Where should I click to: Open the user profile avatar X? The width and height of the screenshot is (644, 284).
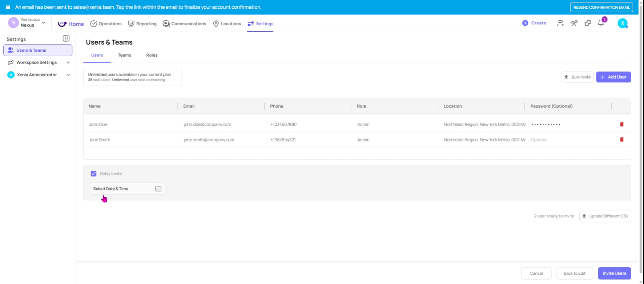point(623,23)
